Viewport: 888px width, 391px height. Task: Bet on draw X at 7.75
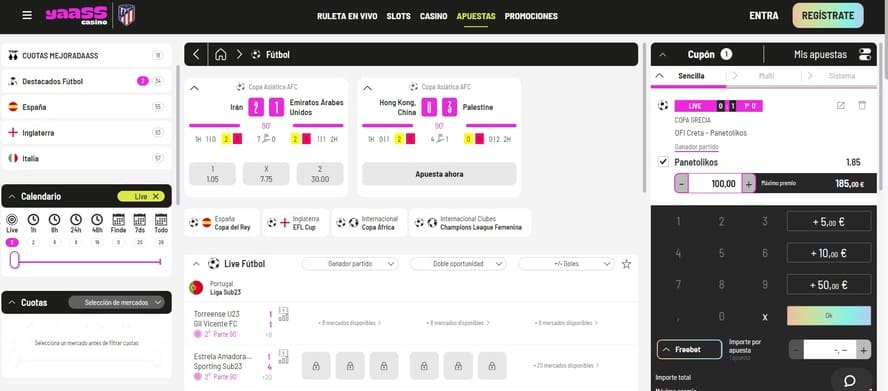point(266,174)
